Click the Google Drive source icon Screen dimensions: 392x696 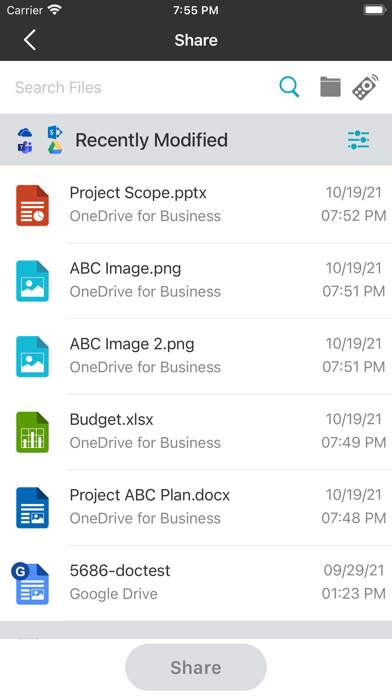point(55,148)
